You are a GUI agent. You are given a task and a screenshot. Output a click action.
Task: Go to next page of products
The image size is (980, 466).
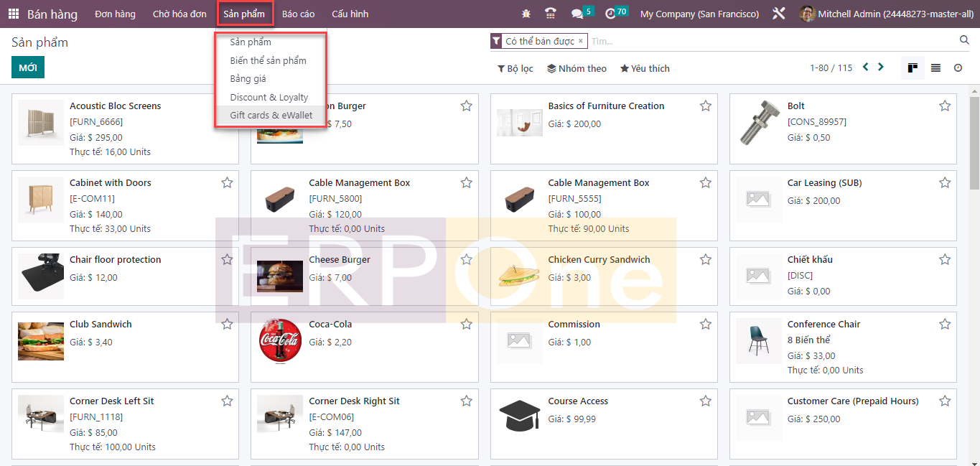881,67
